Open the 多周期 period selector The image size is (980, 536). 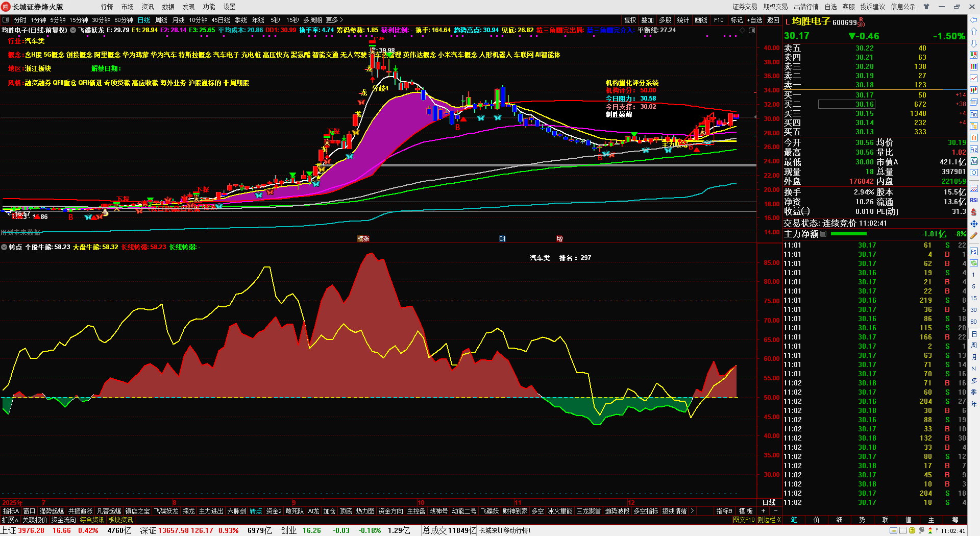click(x=312, y=20)
